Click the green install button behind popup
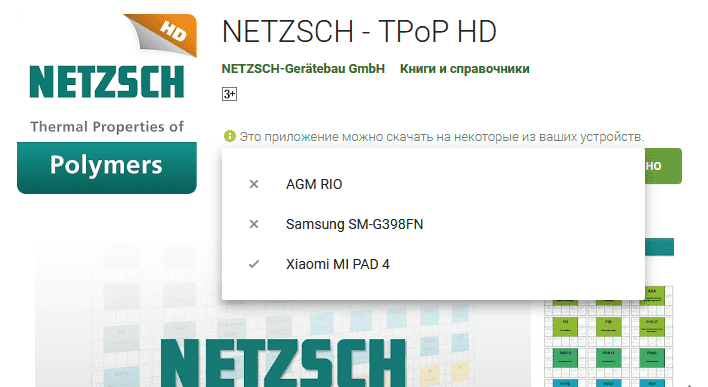Screen dimensions: 708x387 pos(663,166)
